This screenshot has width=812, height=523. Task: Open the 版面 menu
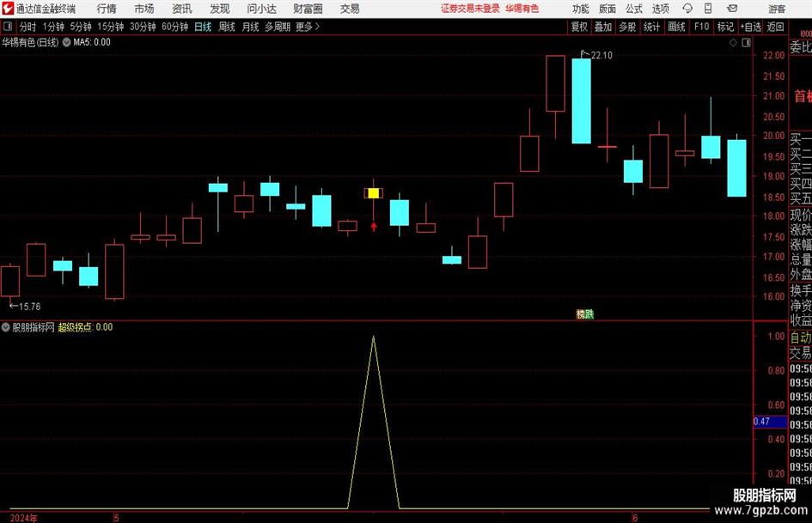(607, 9)
